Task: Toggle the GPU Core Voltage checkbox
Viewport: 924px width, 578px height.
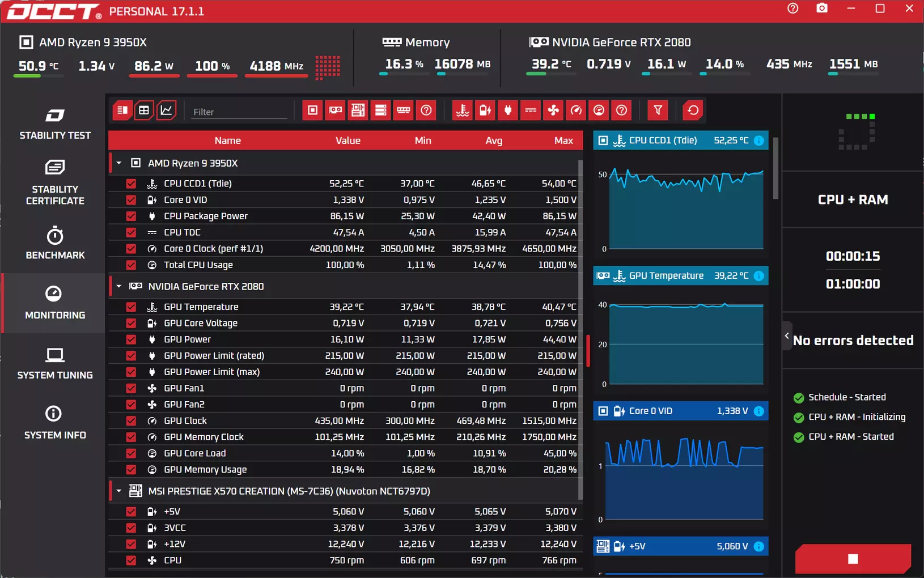Action: (131, 323)
